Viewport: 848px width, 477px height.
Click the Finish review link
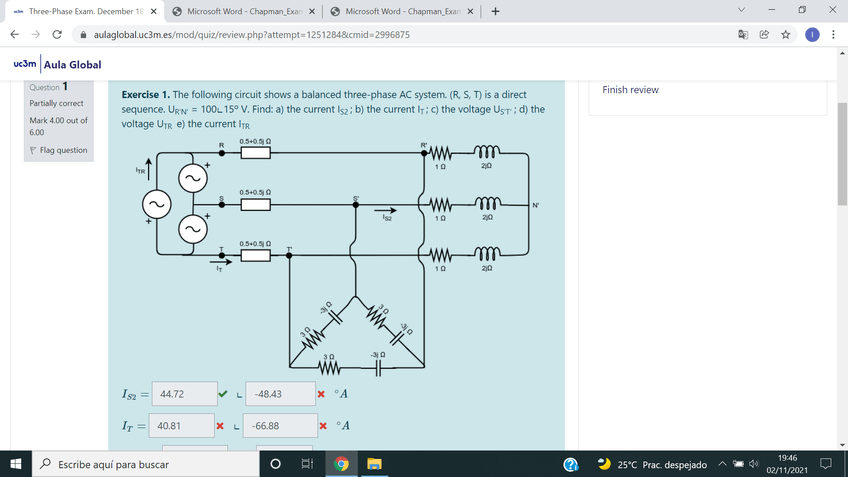(x=630, y=90)
